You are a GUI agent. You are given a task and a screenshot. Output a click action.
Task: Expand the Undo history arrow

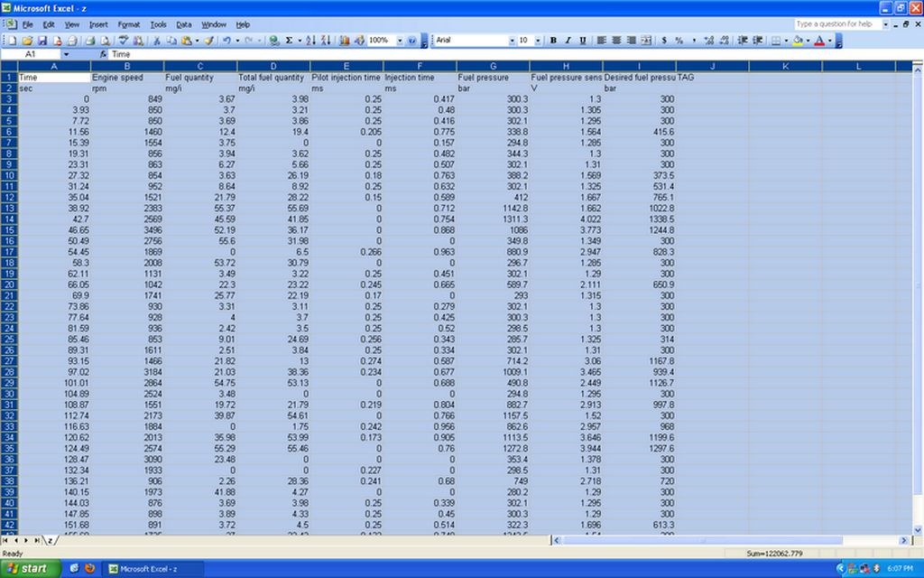tap(237, 40)
